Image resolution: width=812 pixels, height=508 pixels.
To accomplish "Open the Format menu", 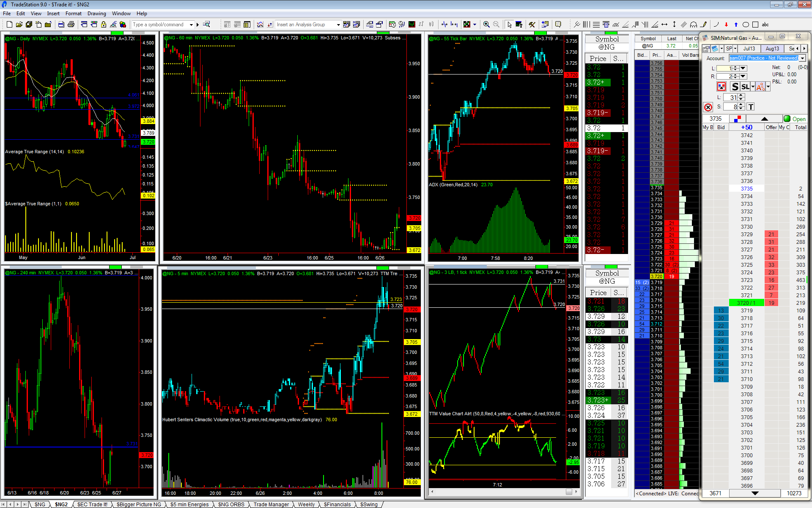I will (x=74, y=14).
